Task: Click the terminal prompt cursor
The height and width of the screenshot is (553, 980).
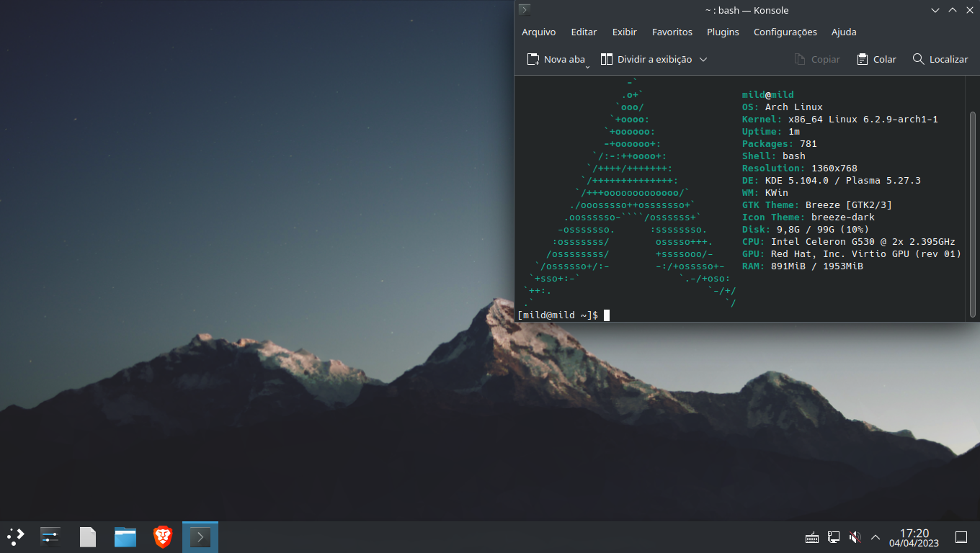Action: (x=607, y=315)
